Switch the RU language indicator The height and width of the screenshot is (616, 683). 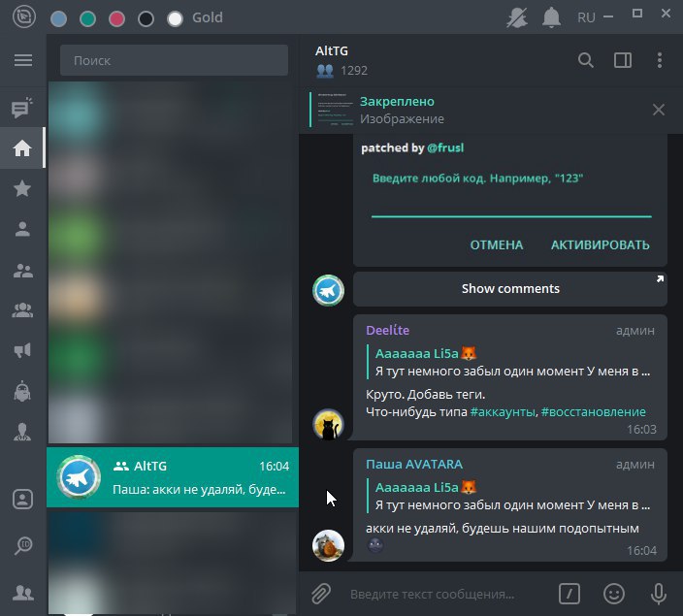tap(586, 17)
